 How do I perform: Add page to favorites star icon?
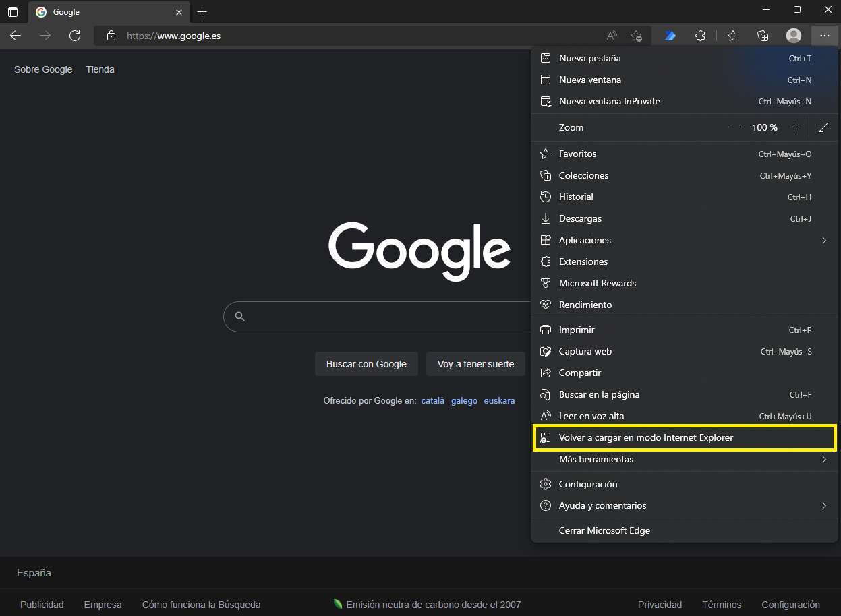(636, 36)
